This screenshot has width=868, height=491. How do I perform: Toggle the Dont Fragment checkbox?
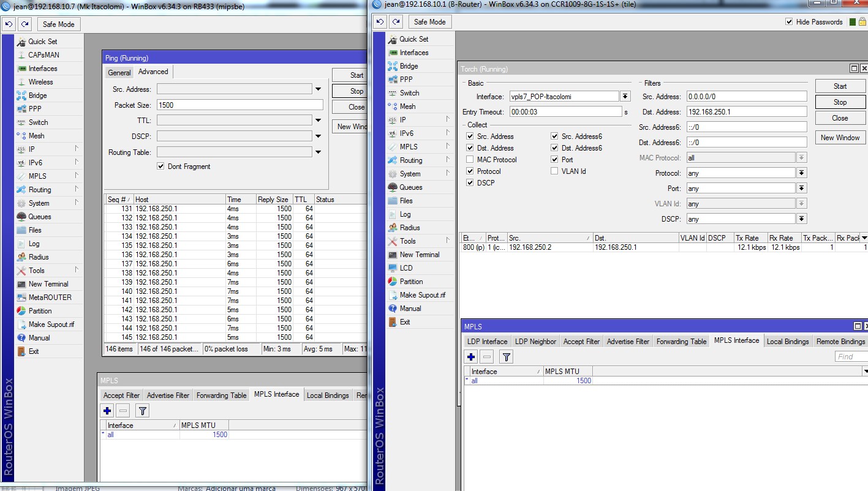pyautogui.click(x=160, y=167)
